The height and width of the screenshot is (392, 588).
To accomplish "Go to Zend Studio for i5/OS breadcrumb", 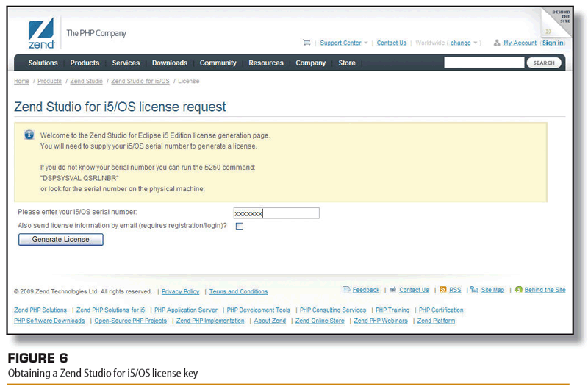I will 140,81.
